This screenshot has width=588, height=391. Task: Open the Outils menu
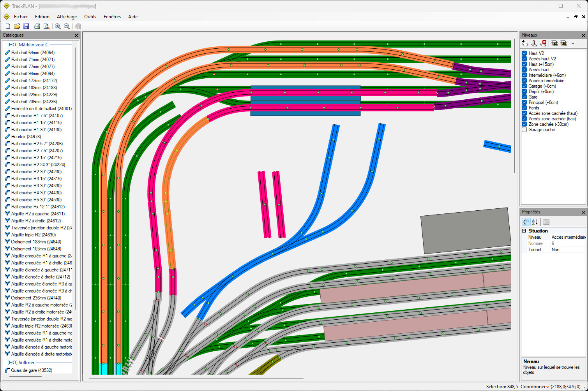90,17
